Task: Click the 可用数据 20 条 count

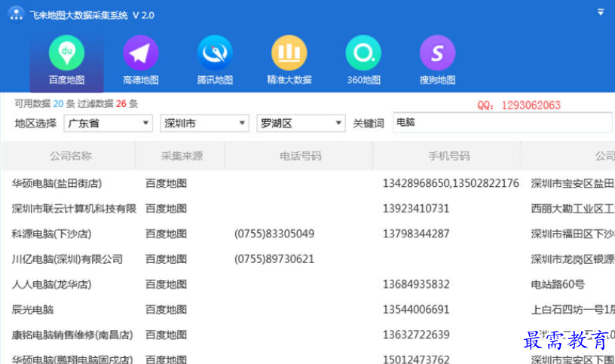Action: click(44, 103)
